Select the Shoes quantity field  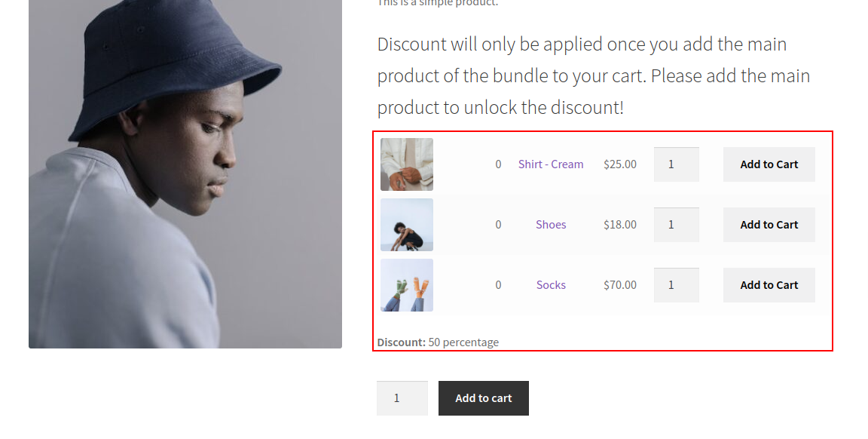(676, 224)
